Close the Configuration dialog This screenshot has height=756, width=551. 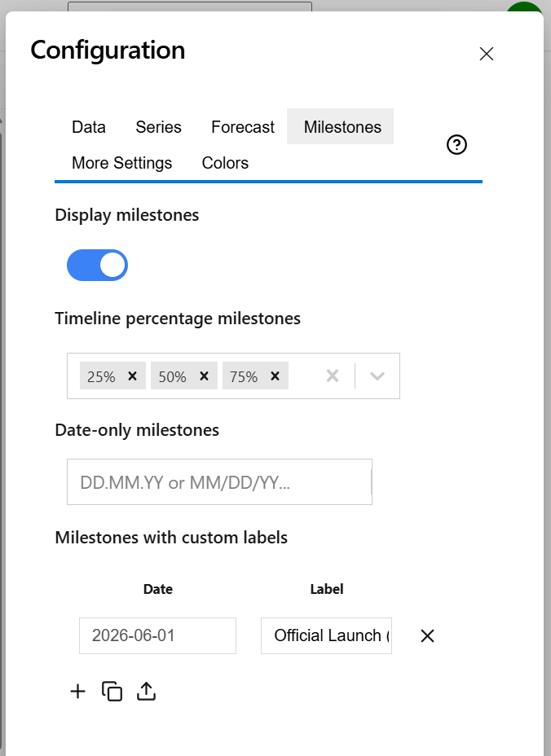pos(487,54)
